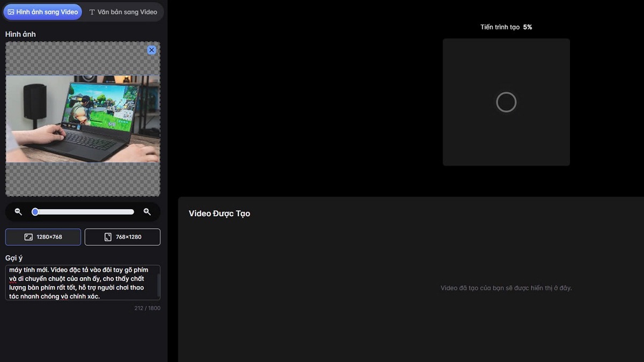Click the Video Được Tạo section heading
This screenshot has width=644, height=362.
pos(219,213)
